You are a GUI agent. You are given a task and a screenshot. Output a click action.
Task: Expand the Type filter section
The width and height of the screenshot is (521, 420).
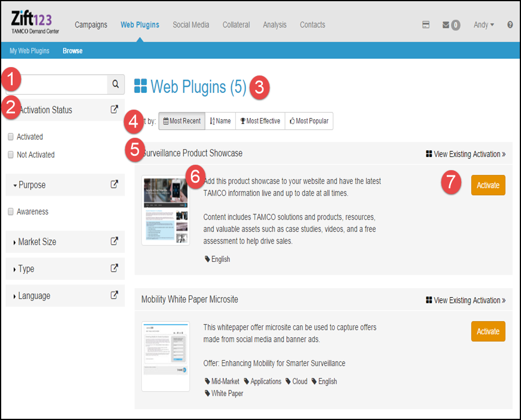(x=25, y=269)
